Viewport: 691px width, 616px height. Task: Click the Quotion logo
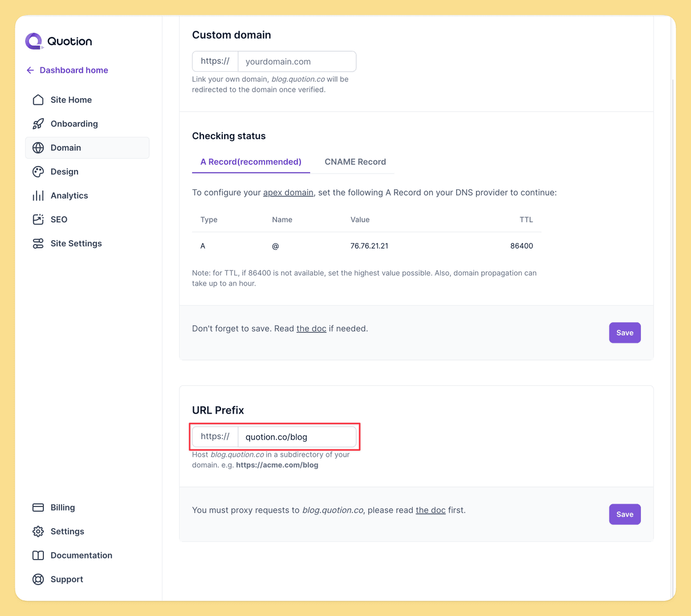pos(58,40)
